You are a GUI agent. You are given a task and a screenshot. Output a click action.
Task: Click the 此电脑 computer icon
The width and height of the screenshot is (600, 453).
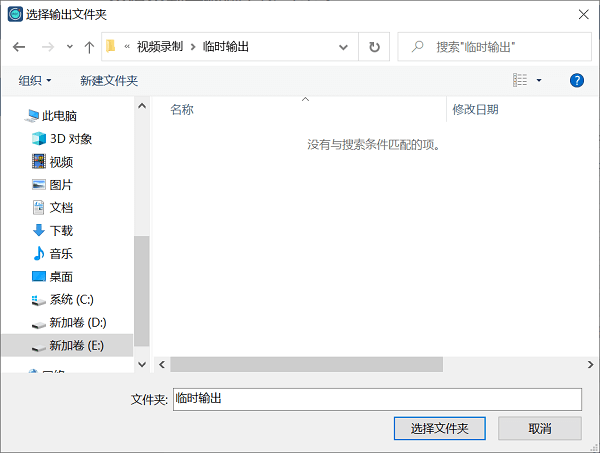pyautogui.click(x=31, y=116)
